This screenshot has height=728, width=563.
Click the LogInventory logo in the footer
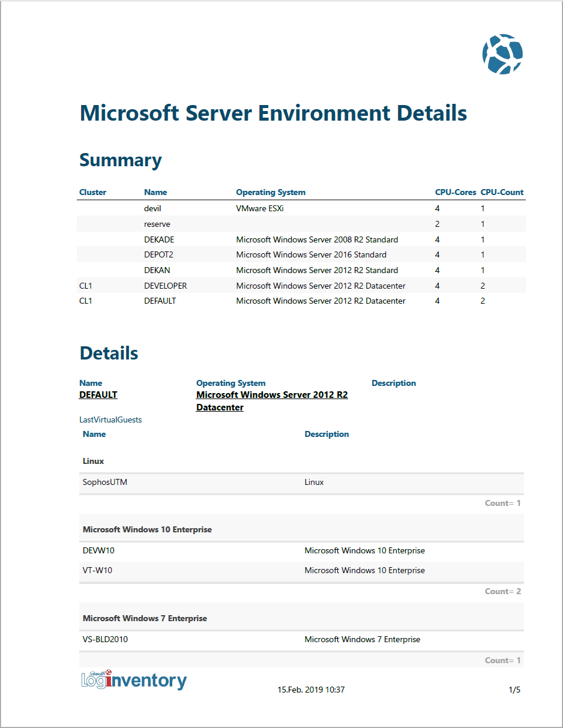134,680
